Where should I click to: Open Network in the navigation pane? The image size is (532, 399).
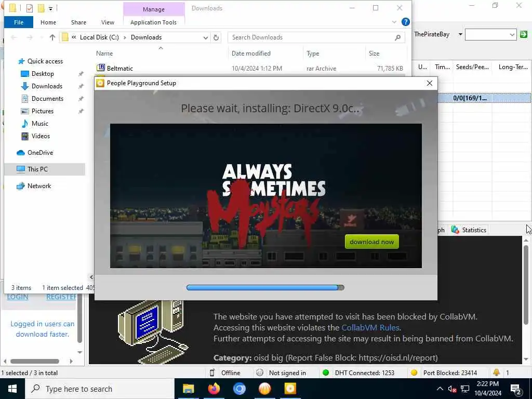coord(39,186)
